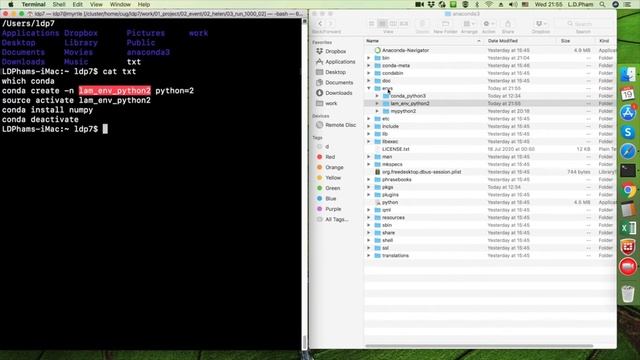640x360 pixels.
Task: Open the View menu
Action: [x=96, y=4]
